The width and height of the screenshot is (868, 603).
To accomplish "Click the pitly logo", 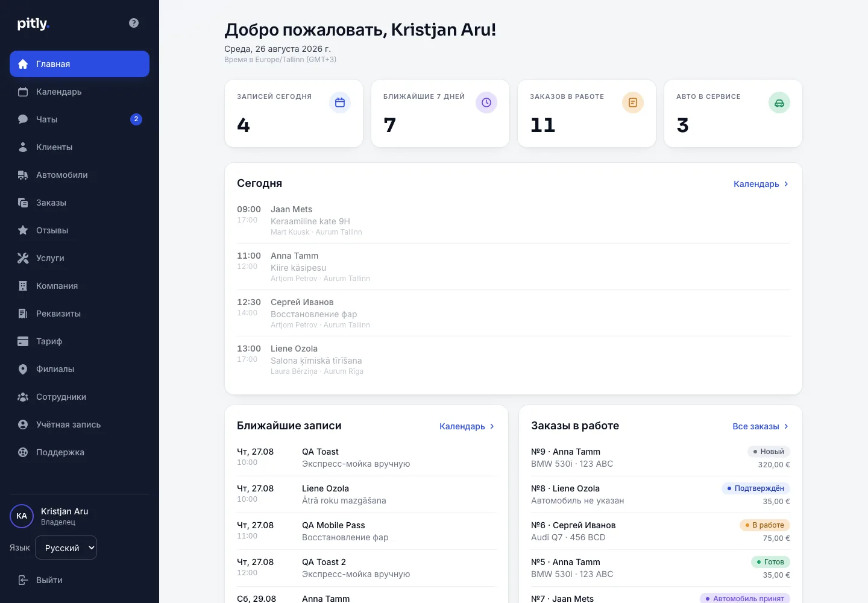I will click(33, 24).
